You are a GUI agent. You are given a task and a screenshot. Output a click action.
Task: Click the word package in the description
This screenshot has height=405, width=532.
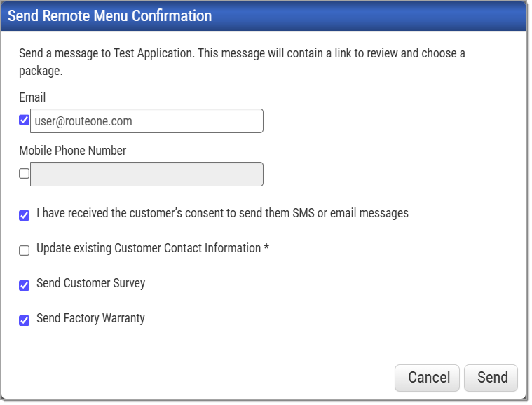(40, 71)
